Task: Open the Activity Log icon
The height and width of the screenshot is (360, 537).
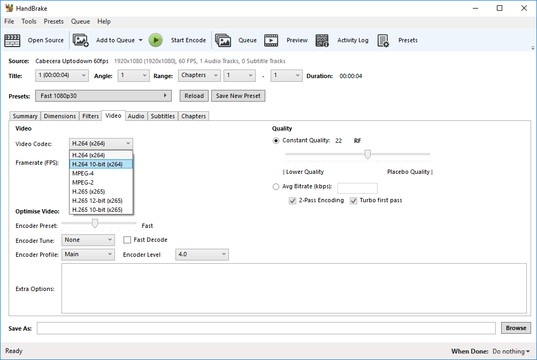Action: [x=322, y=40]
